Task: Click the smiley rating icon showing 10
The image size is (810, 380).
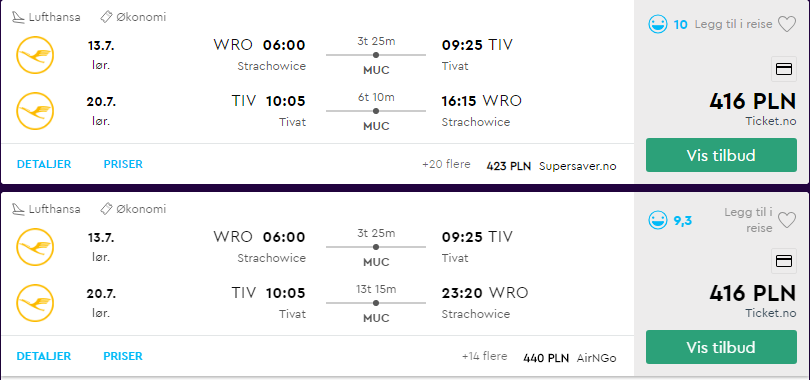Action: (x=658, y=24)
